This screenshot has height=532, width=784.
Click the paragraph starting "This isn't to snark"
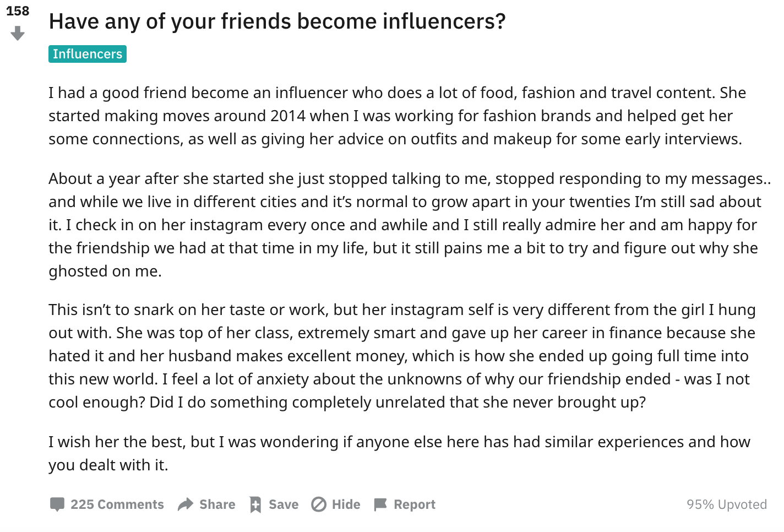[x=402, y=356]
